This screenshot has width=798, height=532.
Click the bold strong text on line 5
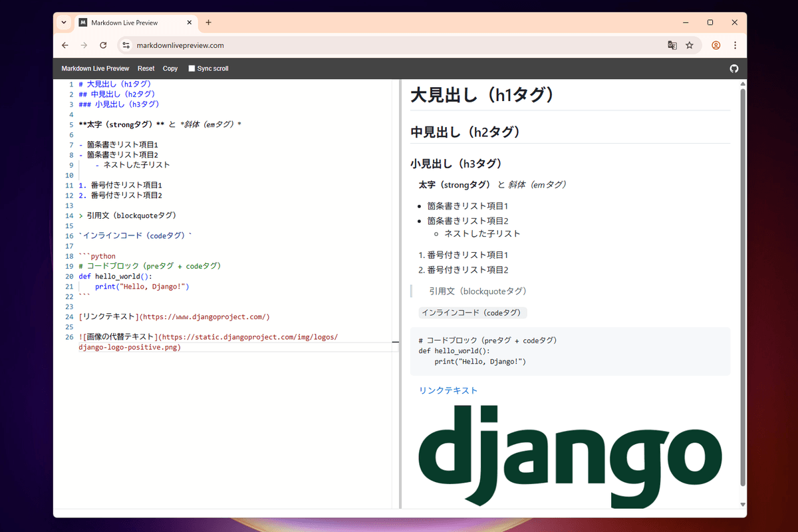click(x=121, y=124)
